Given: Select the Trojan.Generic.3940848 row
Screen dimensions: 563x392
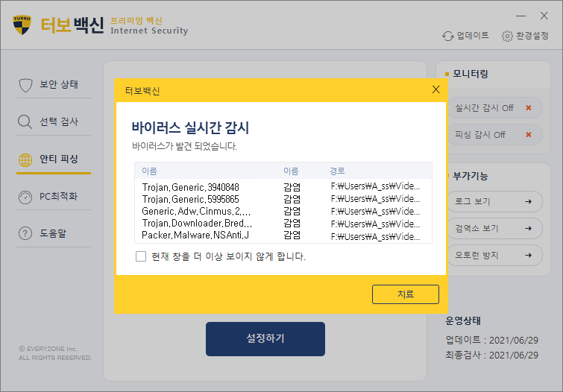Looking at the screenshot, I should [x=190, y=187].
